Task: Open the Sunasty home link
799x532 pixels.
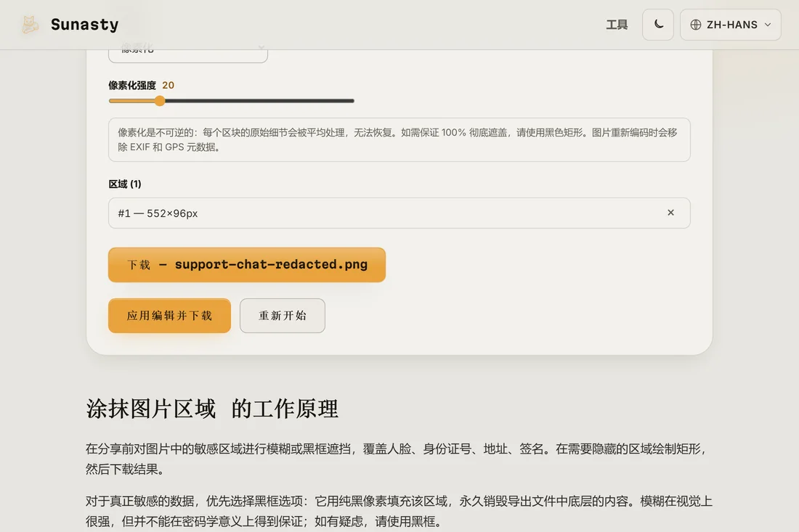Action: pos(70,25)
